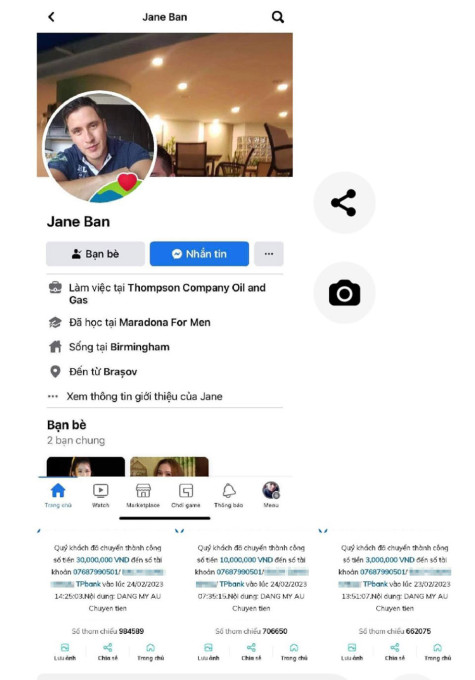Open Maradona For Men link

click(165, 322)
